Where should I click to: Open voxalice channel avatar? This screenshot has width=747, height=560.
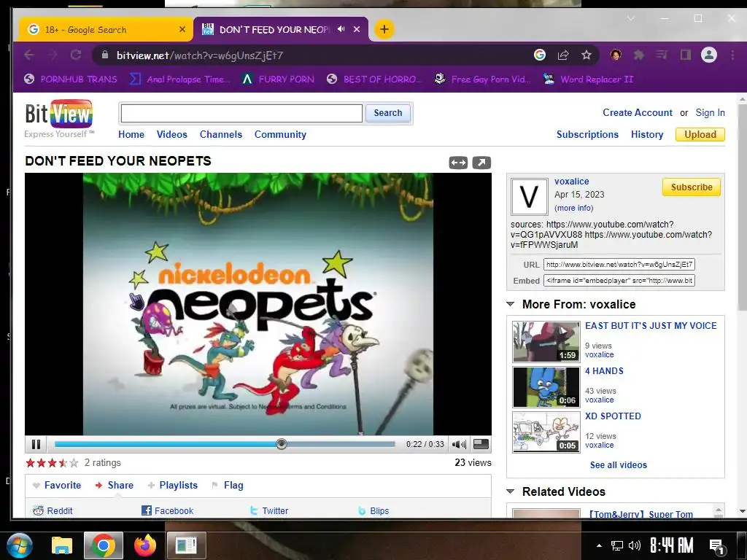pyautogui.click(x=530, y=197)
